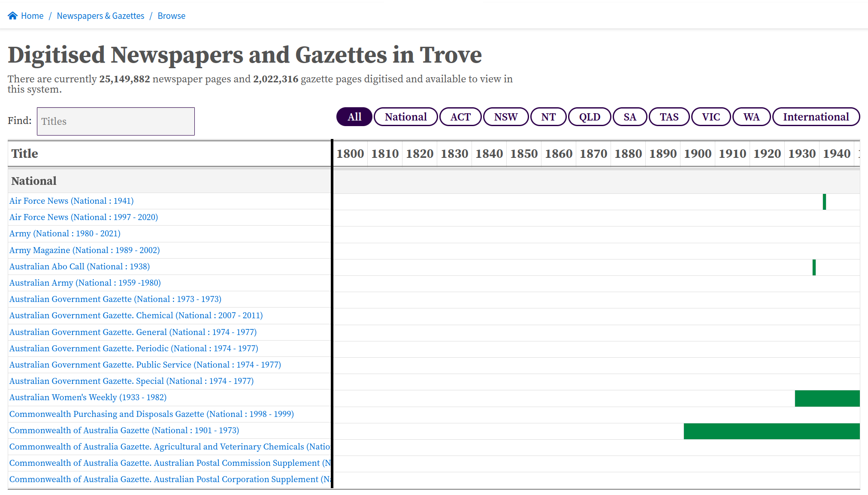Screen dimensions: 868x495
Task: Open Australian Government Gazette (National : 1973 - 1973)
Action: coord(115,299)
